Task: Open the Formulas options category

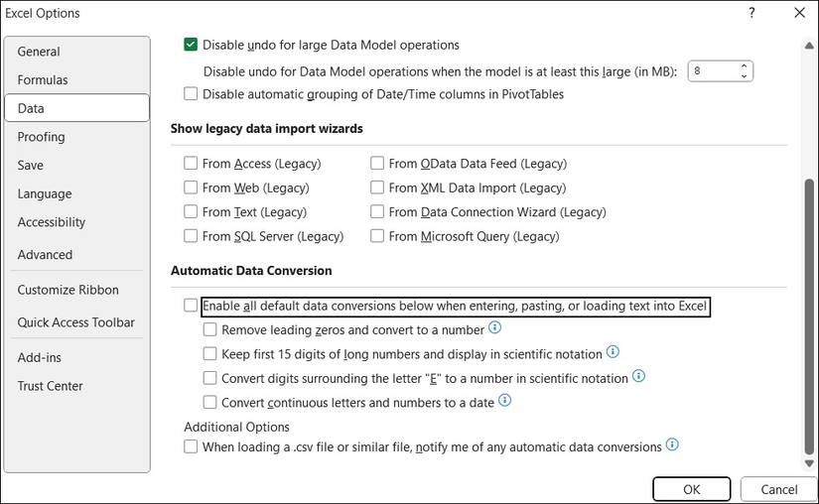Action: (x=43, y=79)
